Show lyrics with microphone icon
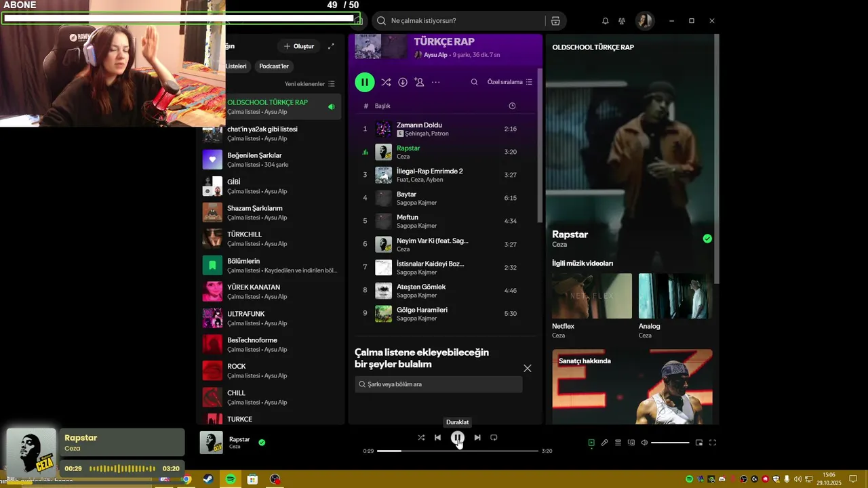 604,443
